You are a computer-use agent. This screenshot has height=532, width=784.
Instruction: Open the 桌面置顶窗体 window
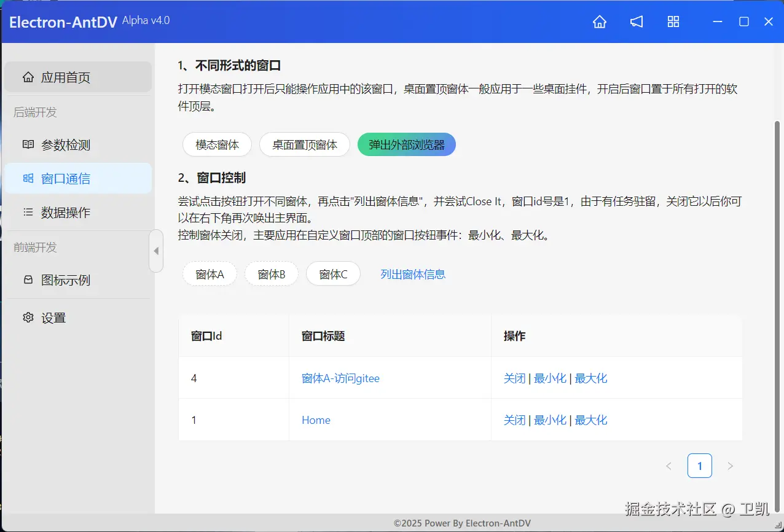tap(305, 144)
